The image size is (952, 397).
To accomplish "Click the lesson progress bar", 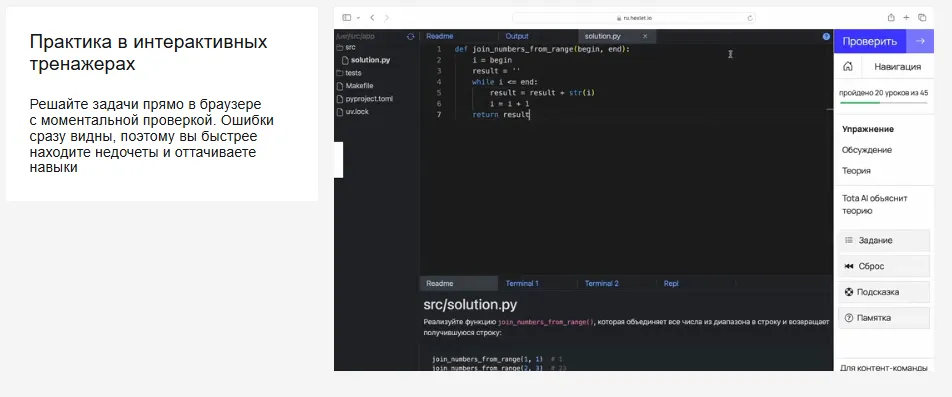I will [x=883, y=103].
